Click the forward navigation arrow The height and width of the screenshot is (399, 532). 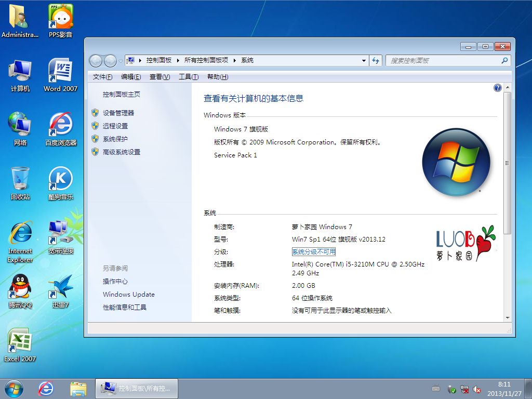[x=110, y=61]
